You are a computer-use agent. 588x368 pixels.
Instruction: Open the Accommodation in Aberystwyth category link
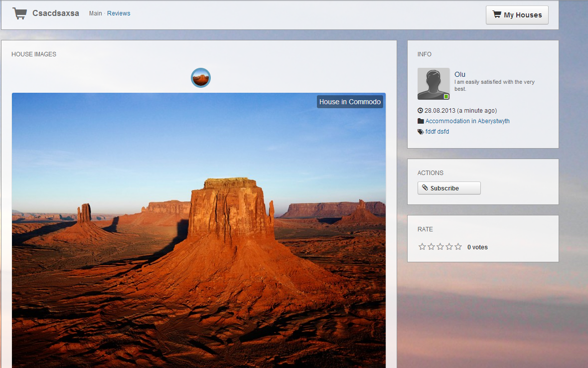pyautogui.click(x=467, y=121)
